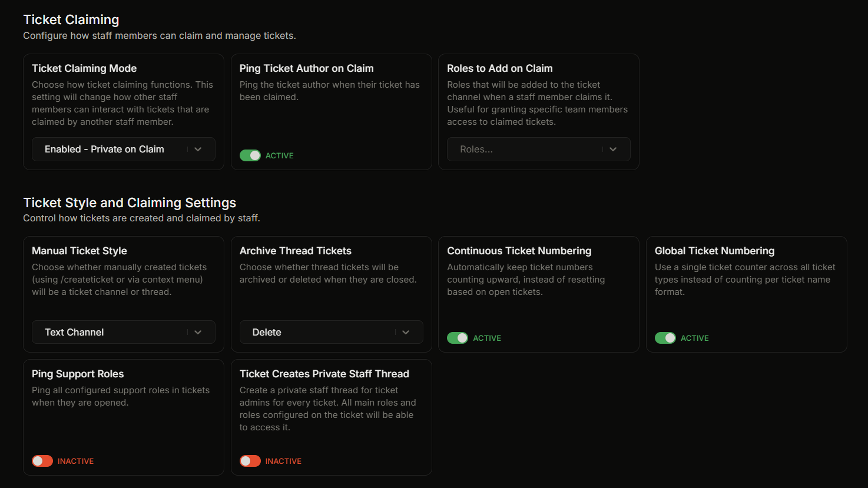Click ACTIVE label under Ping Ticket Author
Image resolution: width=868 pixels, height=488 pixels.
click(280, 155)
